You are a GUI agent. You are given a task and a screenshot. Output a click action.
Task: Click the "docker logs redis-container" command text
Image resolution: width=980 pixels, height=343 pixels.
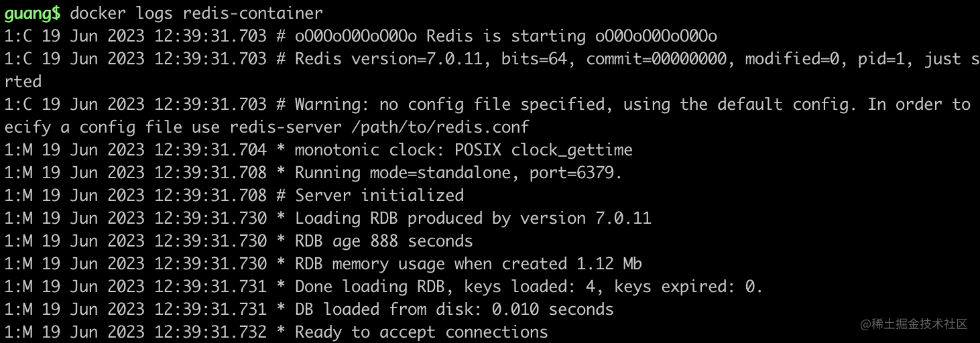196,13
